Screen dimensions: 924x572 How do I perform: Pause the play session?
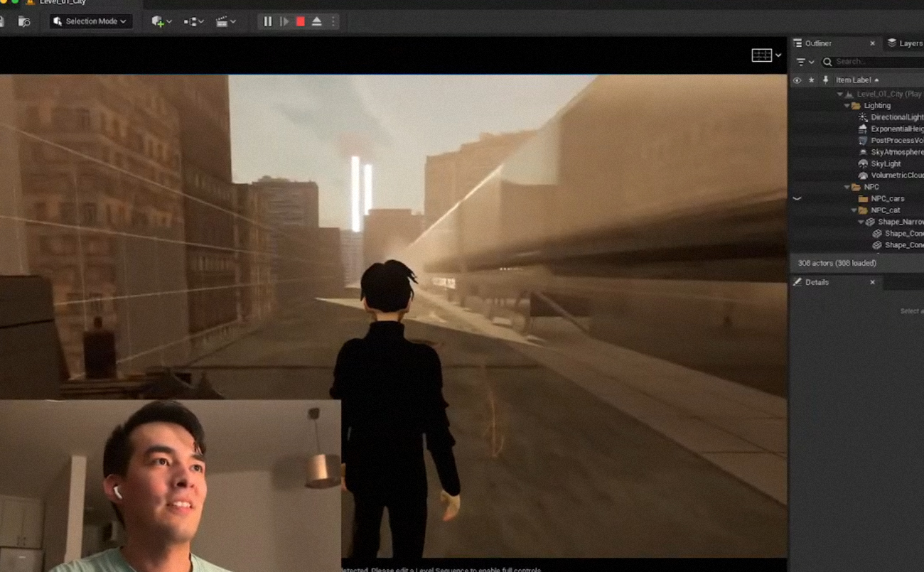pos(268,21)
